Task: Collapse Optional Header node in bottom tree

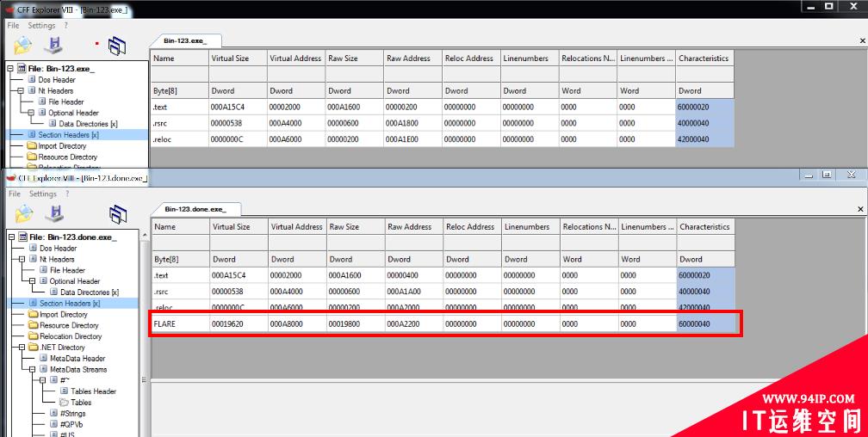Action: pos(32,281)
